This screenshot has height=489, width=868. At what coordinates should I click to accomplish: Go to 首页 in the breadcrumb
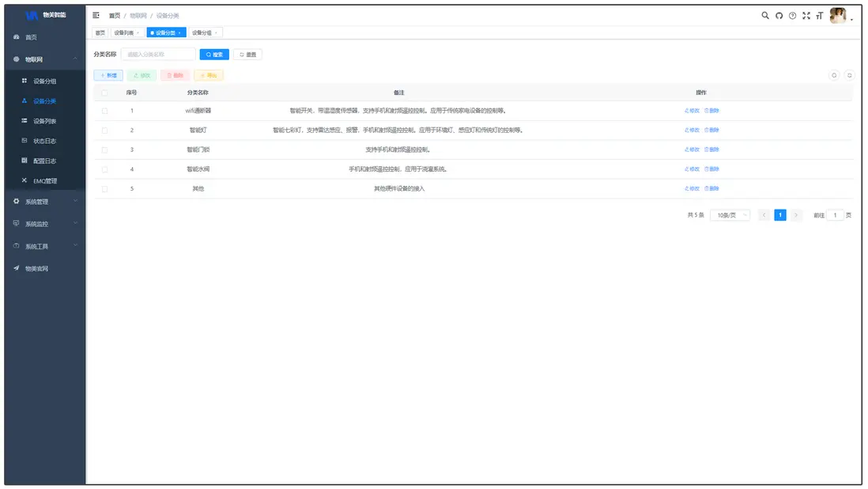tap(114, 16)
